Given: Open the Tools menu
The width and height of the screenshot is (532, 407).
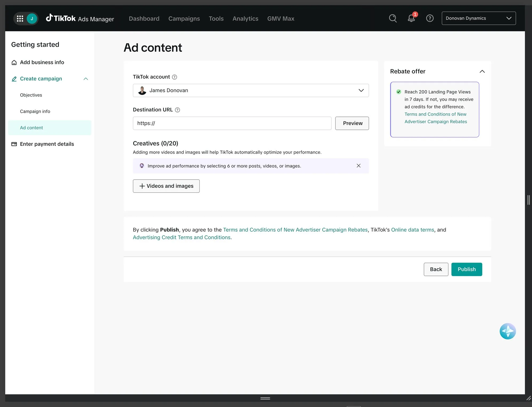Looking at the screenshot, I should point(216,19).
